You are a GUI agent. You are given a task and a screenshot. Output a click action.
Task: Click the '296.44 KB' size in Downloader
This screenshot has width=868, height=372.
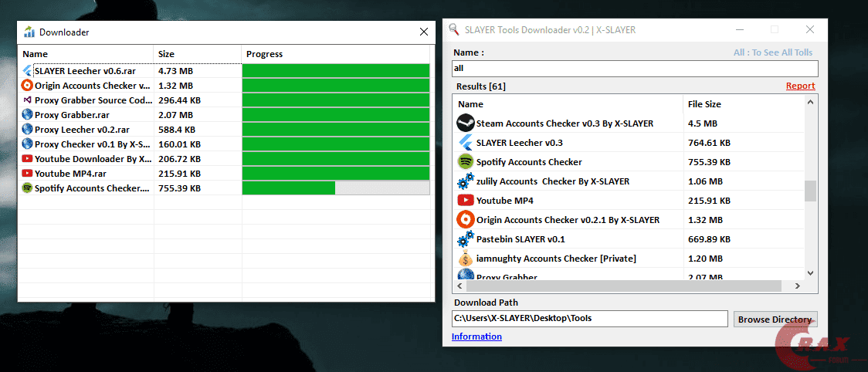click(179, 100)
